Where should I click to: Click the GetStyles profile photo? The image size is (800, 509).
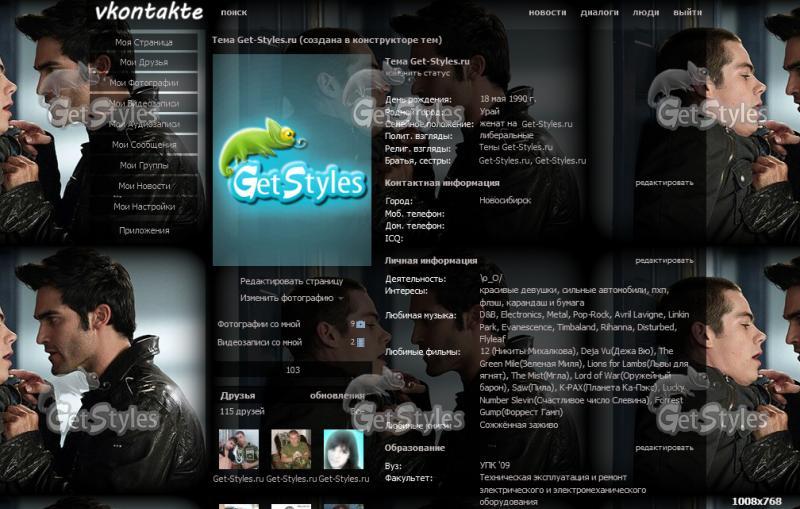(x=292, y=160)
